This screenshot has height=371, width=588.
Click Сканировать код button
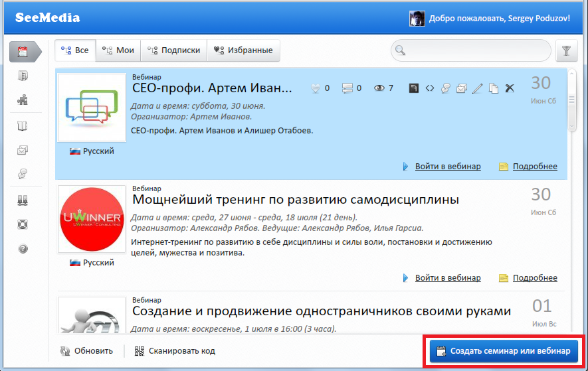coord(175,351)
